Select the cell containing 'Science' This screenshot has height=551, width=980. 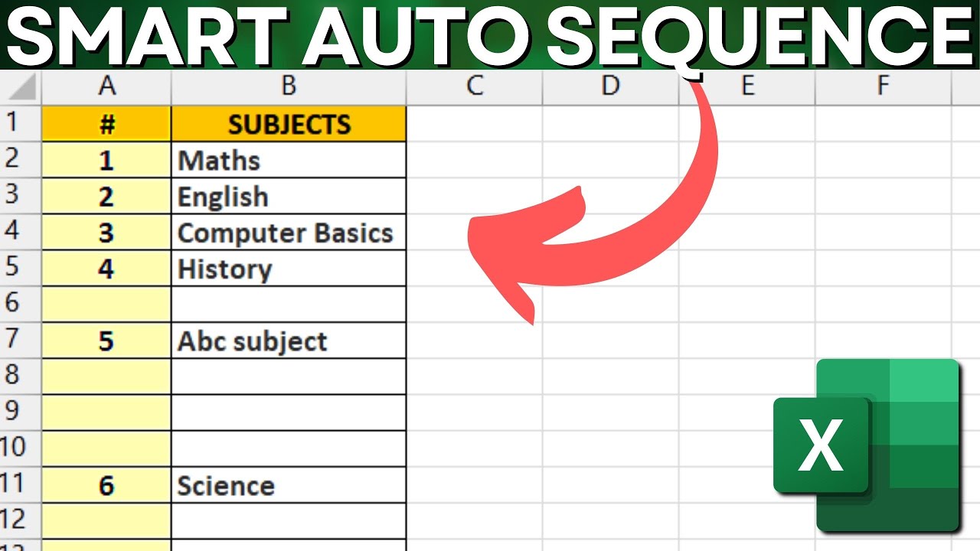tap(289, 484)
